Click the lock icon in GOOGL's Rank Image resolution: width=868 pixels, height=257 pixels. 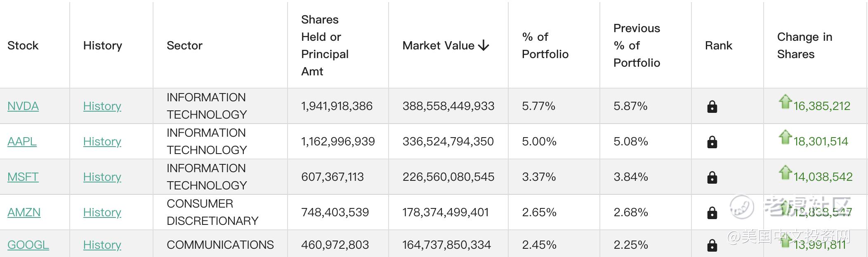click(712, 245)
